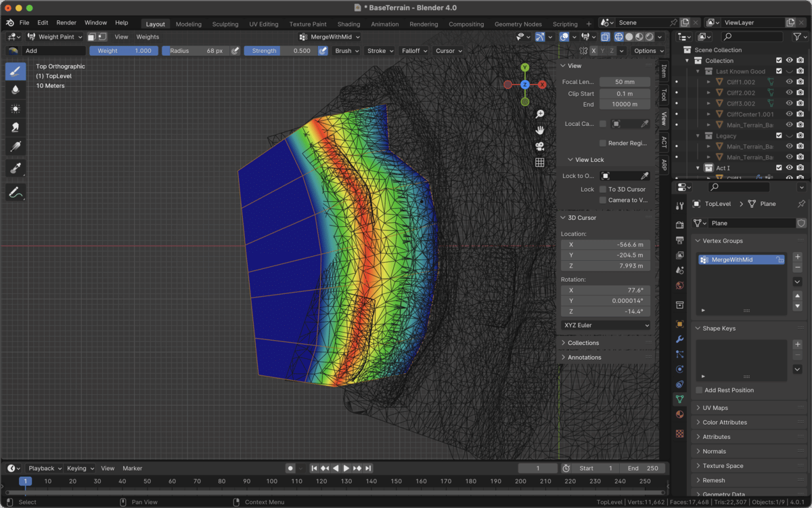Click the pan view hand icon
812x508 pixels.
click(x=540, y=130)
